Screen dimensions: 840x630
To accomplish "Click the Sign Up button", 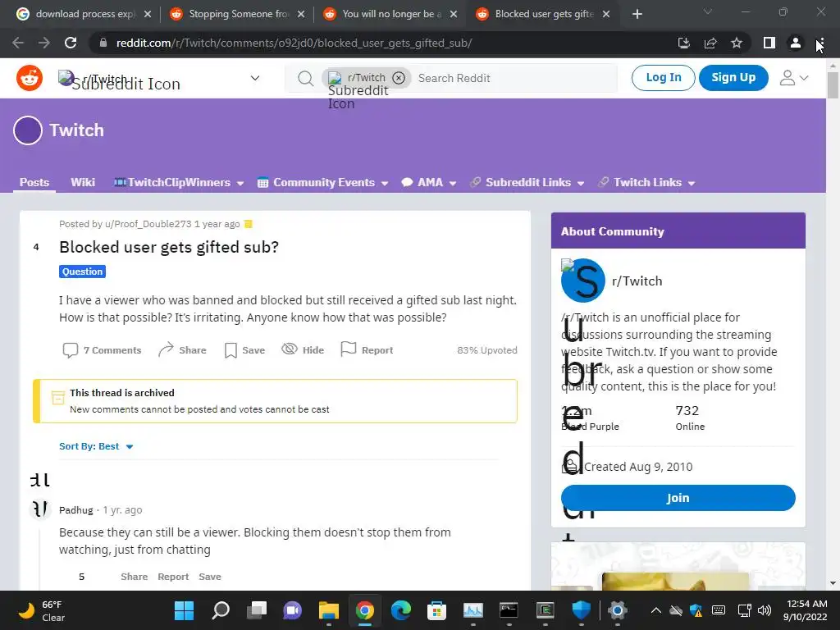I will pyautogui.click(x=733, y=78).
